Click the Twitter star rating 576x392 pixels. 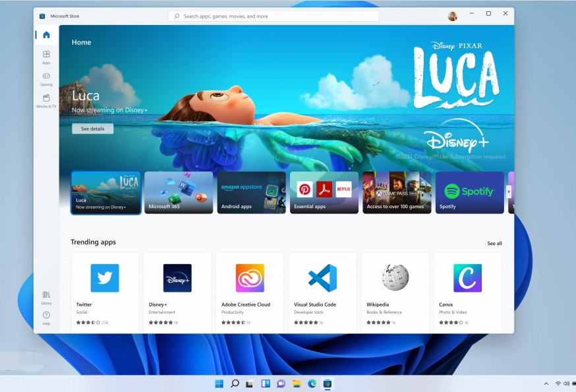pos(88,323)
